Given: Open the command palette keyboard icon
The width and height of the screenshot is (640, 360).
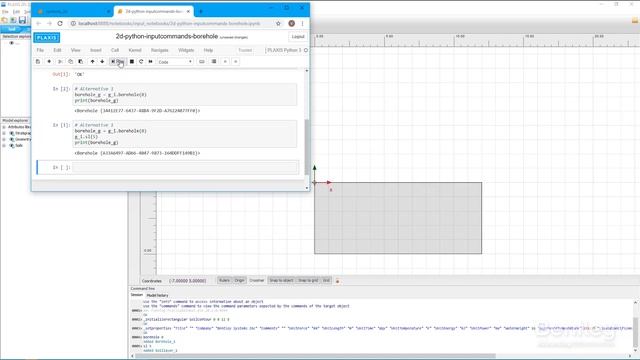Looking at the screenshot, I should tap(202, 62).
